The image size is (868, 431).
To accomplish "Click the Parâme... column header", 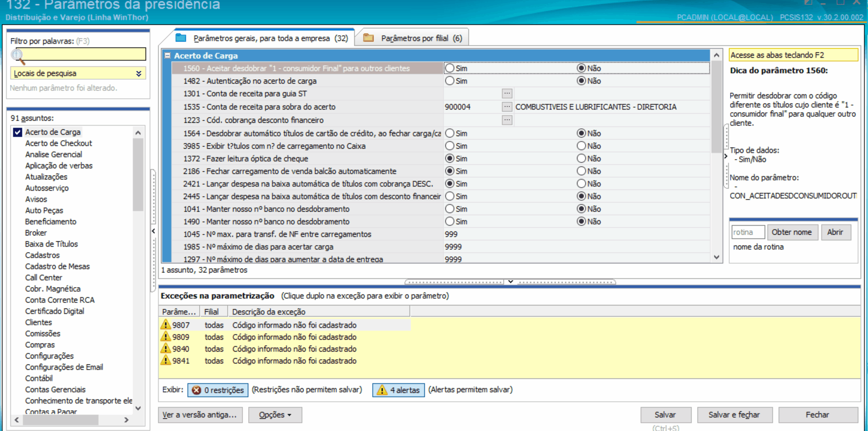I will [x=179, y=312].
